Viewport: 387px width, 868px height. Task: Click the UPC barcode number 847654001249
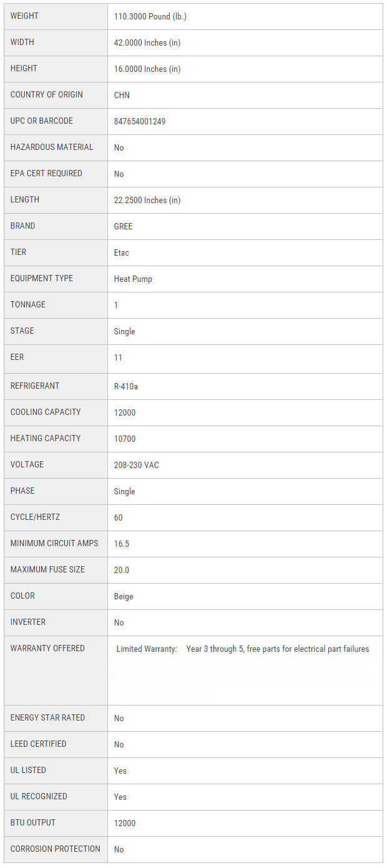click(140, 121)
